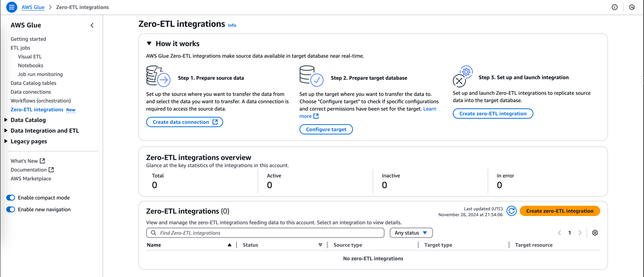Image resolution: width=644 pixels, height=277 pixels.
Task: Click the "Active" statistic label
Action: pyautogui.click(x=274, y=176)
